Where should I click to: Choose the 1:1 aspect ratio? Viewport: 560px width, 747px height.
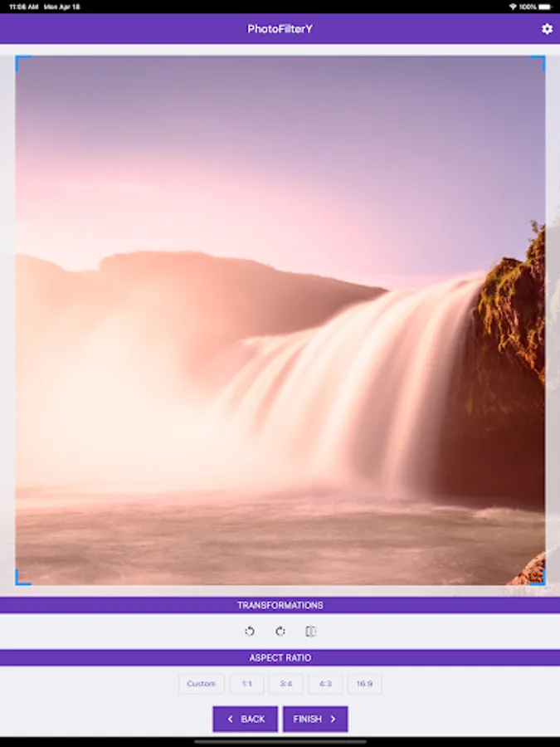tap(246, 684)
